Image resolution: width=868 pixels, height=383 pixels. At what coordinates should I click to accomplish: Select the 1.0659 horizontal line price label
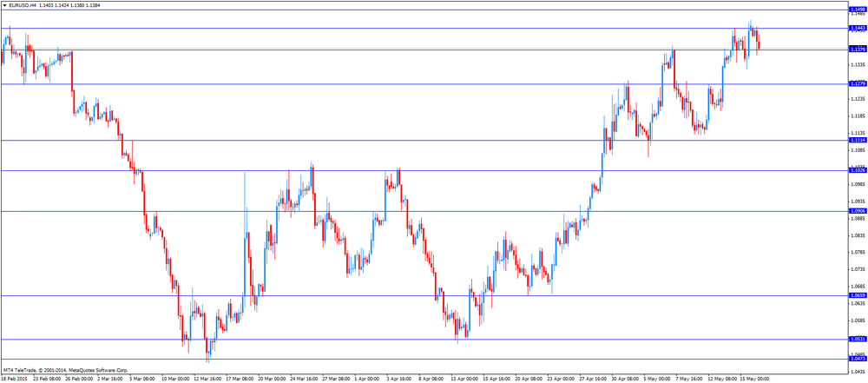[x=858, y=295]
